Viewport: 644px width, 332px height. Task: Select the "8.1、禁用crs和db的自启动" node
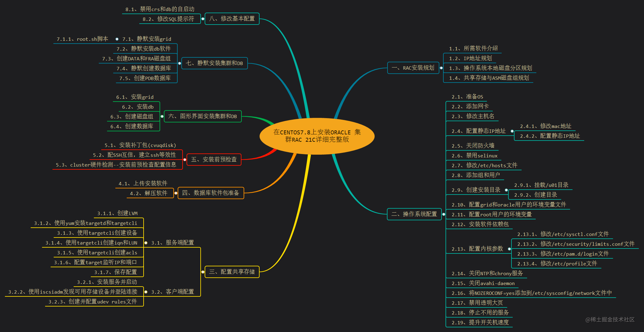point(160,9)
